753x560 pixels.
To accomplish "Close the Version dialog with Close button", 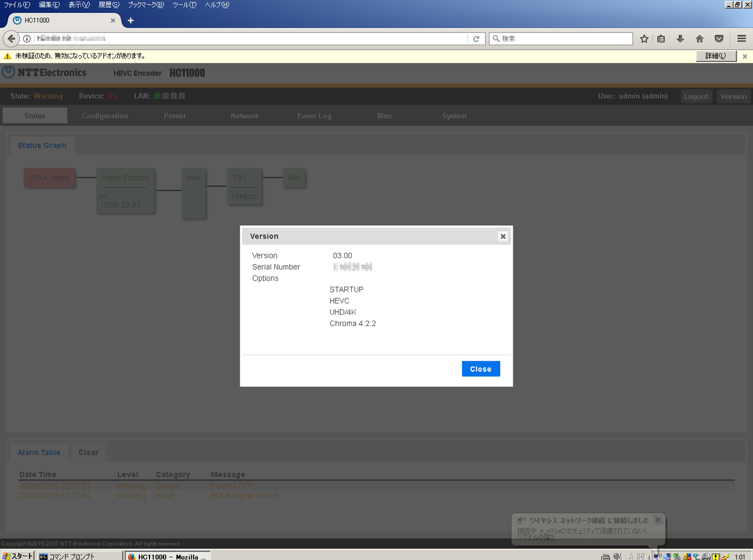I will pyautogui.click(x=481, y=369).
